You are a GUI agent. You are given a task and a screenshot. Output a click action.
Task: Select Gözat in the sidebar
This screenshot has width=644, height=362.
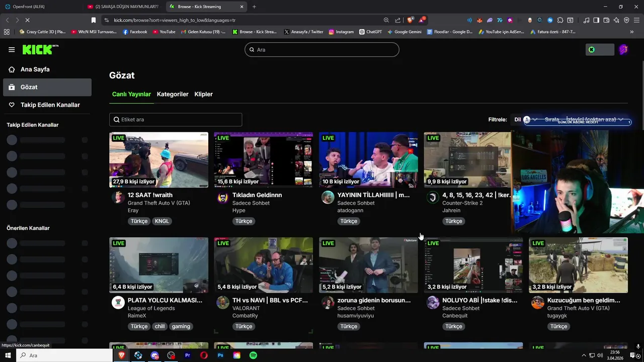click(x=47, y=87)
